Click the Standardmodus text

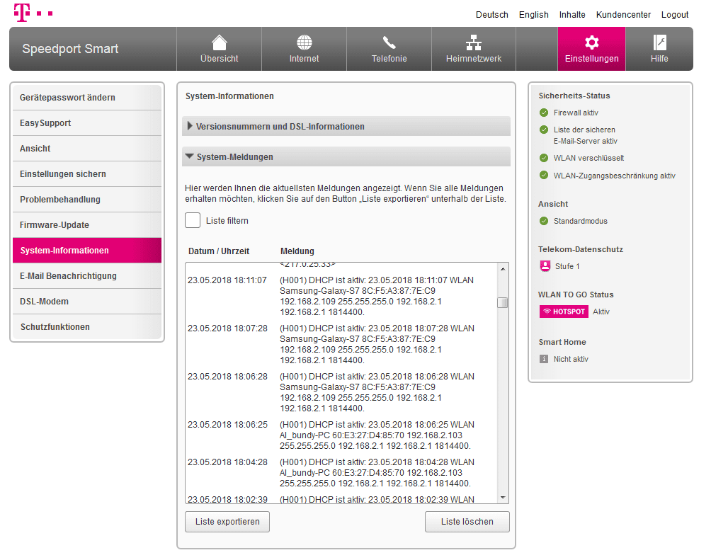pos(581,221)
